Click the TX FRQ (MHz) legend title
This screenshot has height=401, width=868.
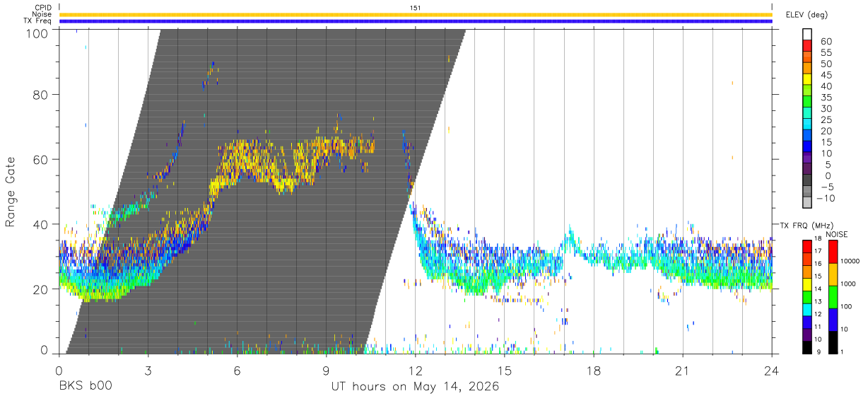pos(806,225)
